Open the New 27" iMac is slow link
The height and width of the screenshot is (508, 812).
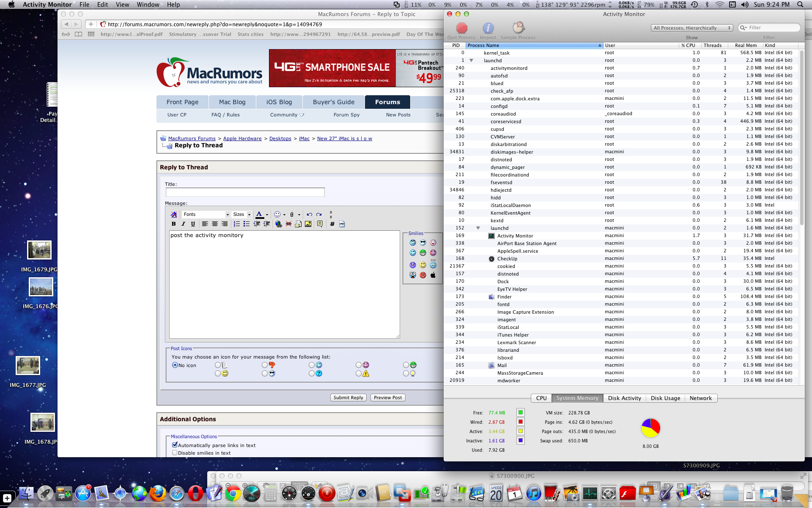[345, 138]
